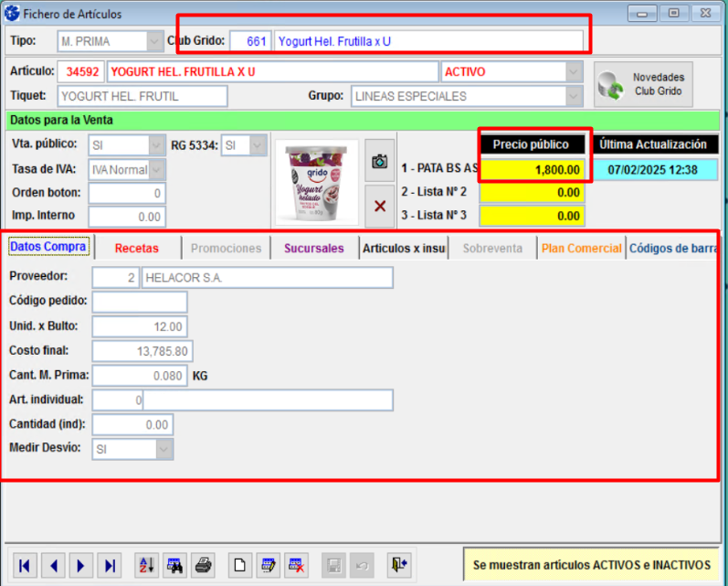The image size is (728, 586).
Task: Open the Recetas tab
Action: click(137, 248)
